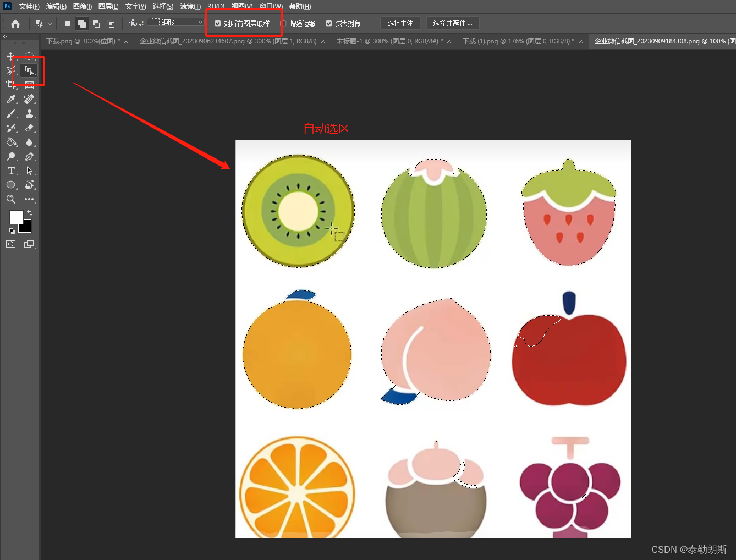The width and height of the screenshot is (736, 560).
Task: Select the Zoom tool
Action: click(10, 199)
